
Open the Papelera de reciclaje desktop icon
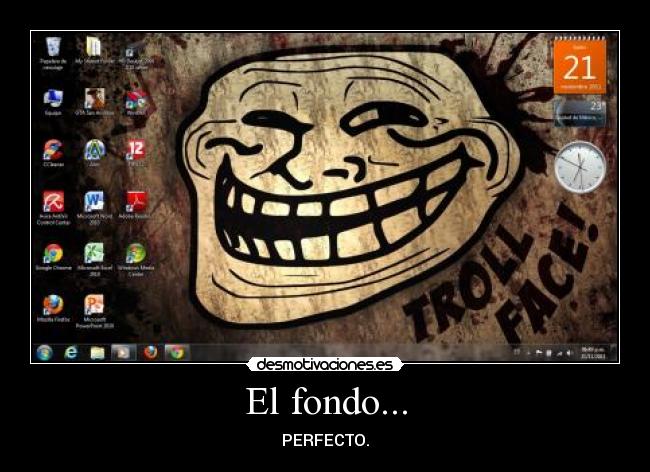click(53, 53)
